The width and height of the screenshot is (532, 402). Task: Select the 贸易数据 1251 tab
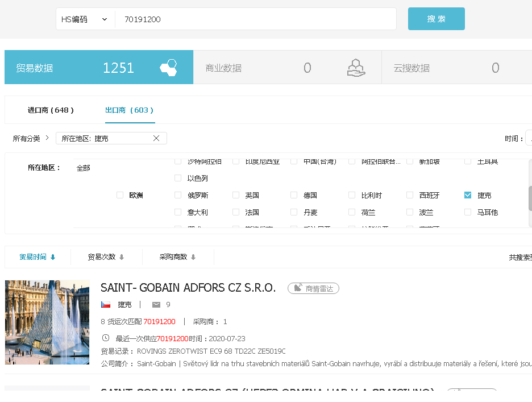click(99, 67)
